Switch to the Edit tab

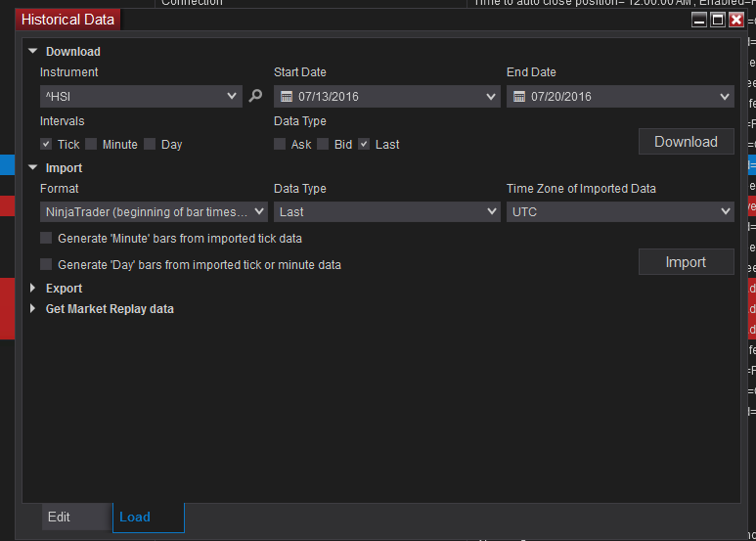pos(76,517)
